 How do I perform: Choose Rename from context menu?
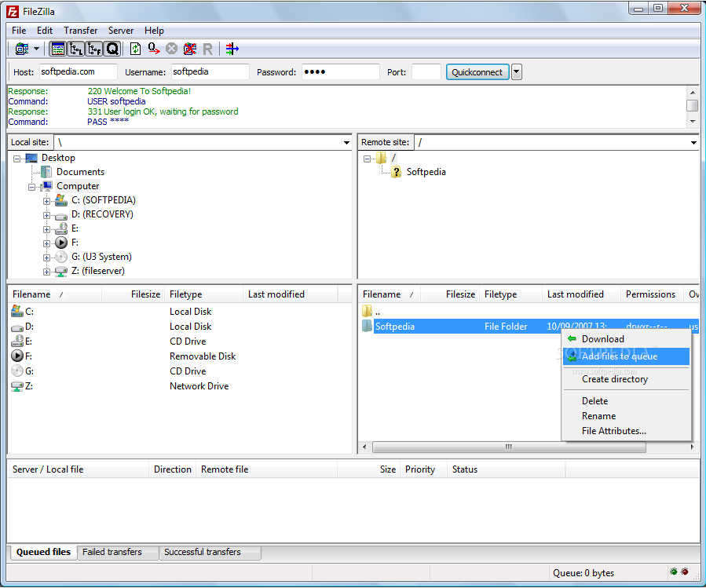[626, 416]
